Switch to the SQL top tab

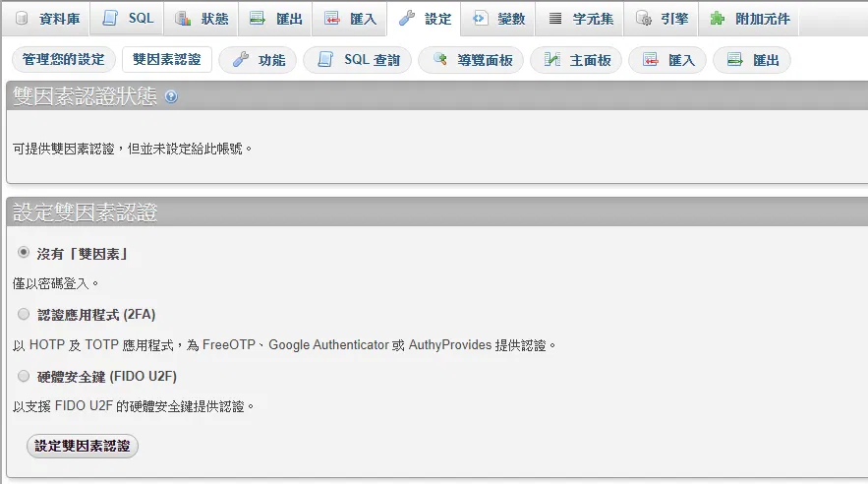[x=129, y=19]
